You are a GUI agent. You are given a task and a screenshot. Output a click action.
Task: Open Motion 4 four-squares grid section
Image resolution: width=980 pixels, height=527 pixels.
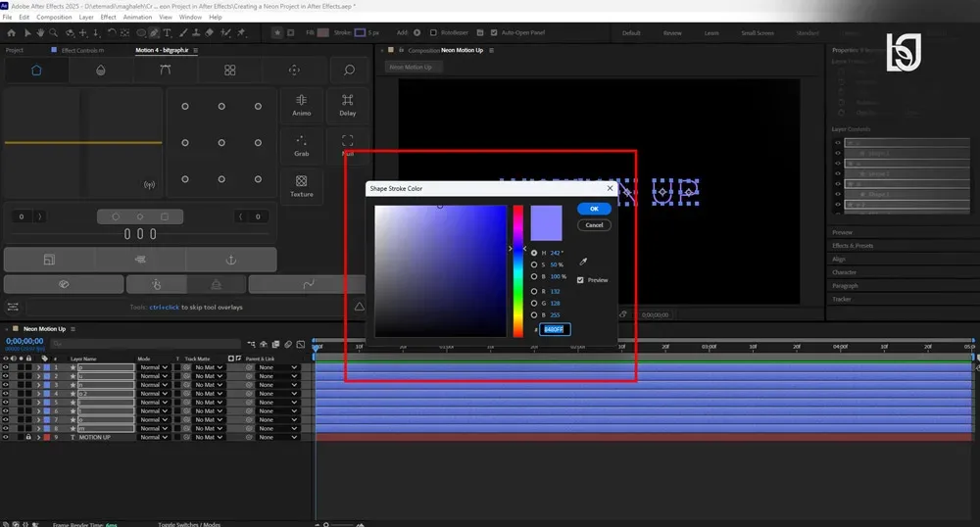click(230, 70)
